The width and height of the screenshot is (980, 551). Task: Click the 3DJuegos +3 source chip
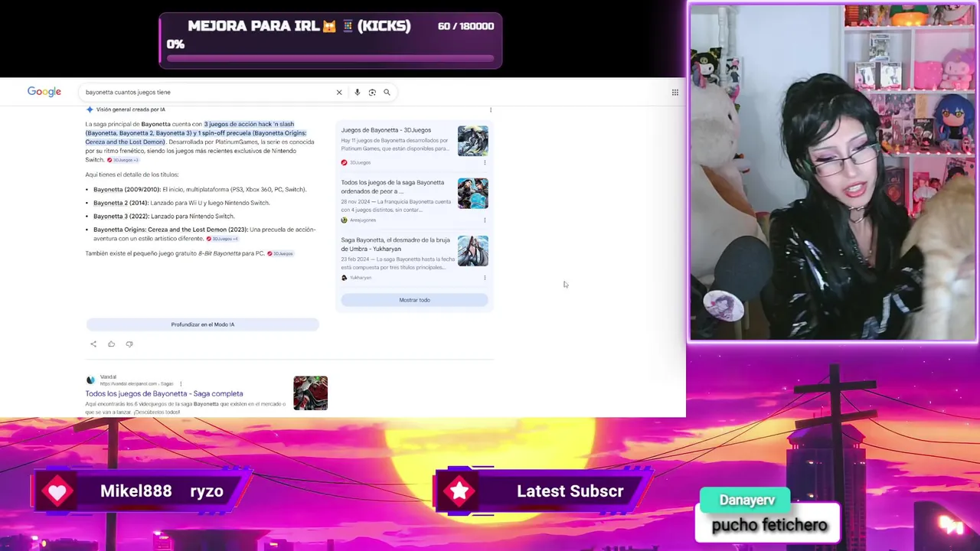[122, 160]
